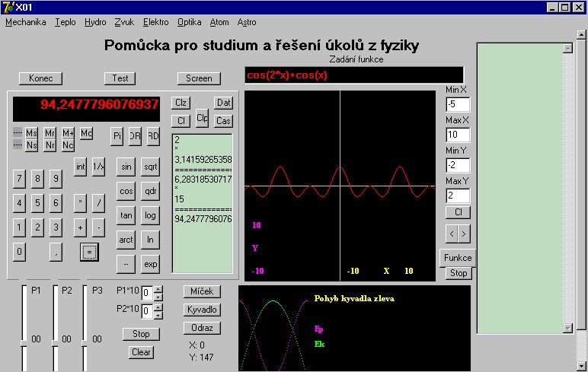Click the Kyvadlo button
This screenshot has height=372, width=588.
click(202, 310)
